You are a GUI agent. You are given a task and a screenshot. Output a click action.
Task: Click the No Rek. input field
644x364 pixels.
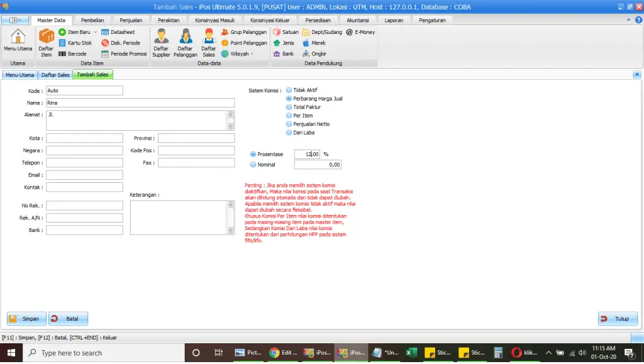tap(84, 205)
